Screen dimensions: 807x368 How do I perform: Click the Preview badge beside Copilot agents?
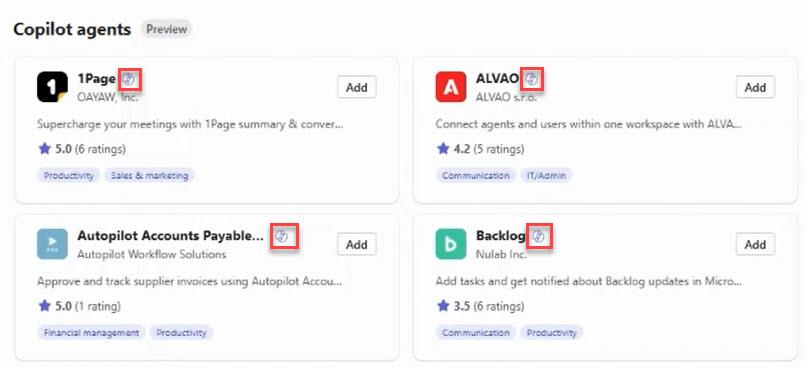pyautogui.click(x=166, y=29)
